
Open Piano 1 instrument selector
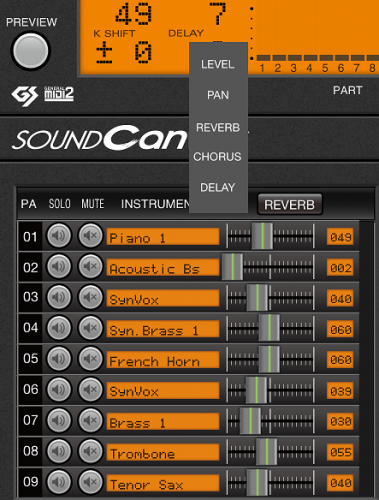tap(163, 237)
